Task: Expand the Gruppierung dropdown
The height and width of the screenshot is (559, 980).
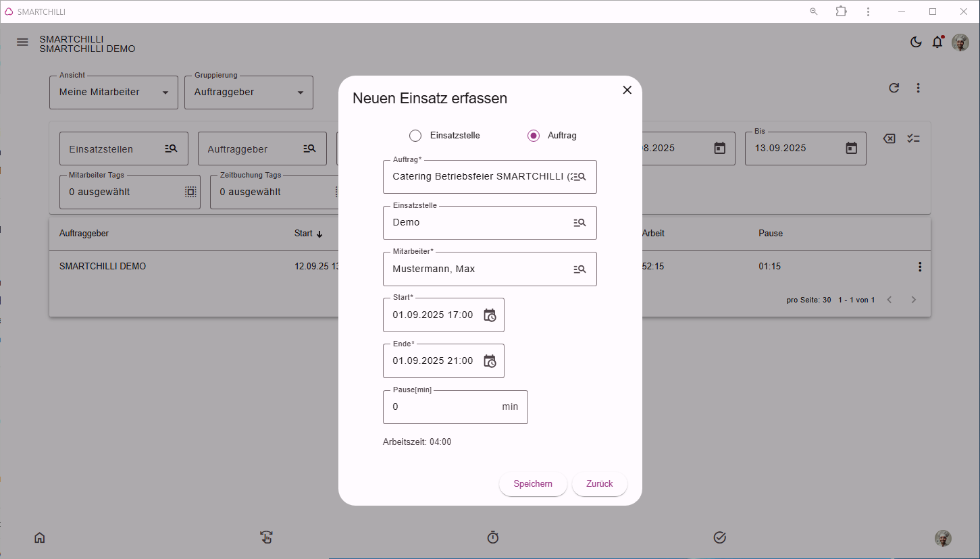Action: 249,92
